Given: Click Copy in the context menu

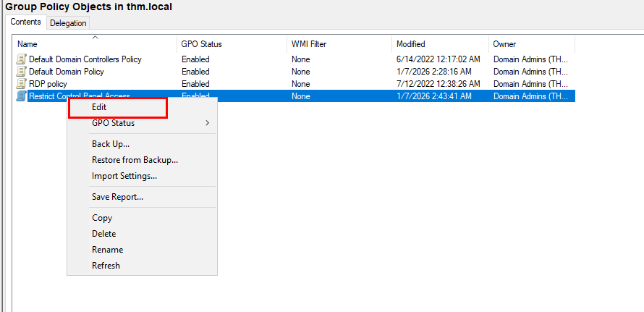Looking at the screenshot, I should pyautogui.click(x=102, y=218).
